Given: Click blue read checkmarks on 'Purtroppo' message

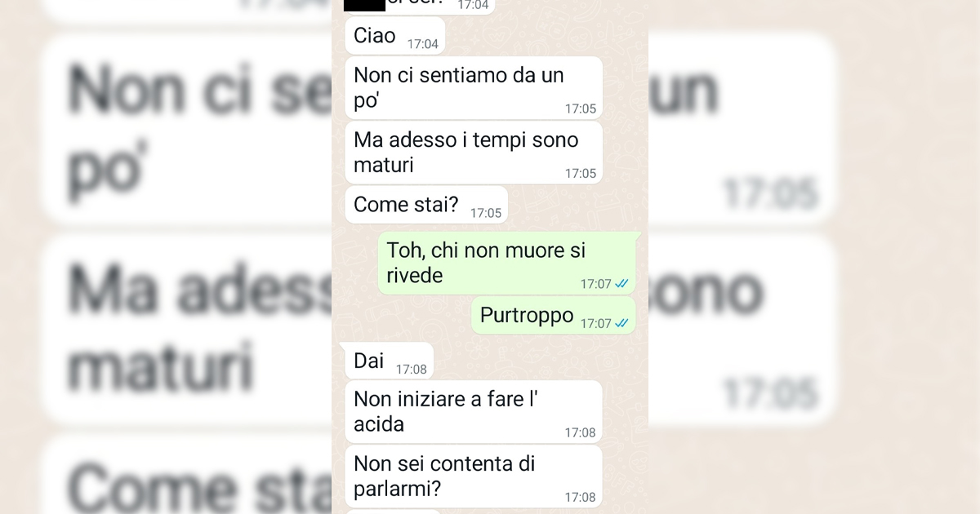Looking at the screenshot, I should (621, 323).
